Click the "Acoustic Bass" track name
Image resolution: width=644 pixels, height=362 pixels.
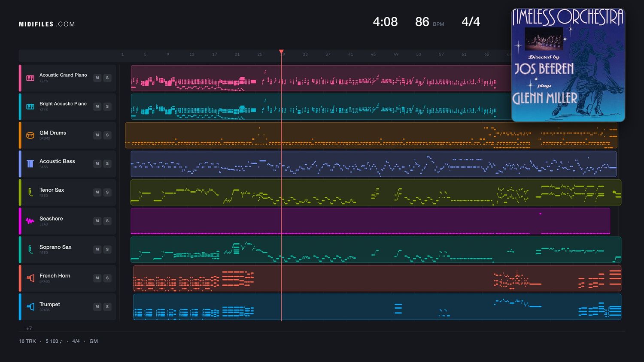[57, 161]
